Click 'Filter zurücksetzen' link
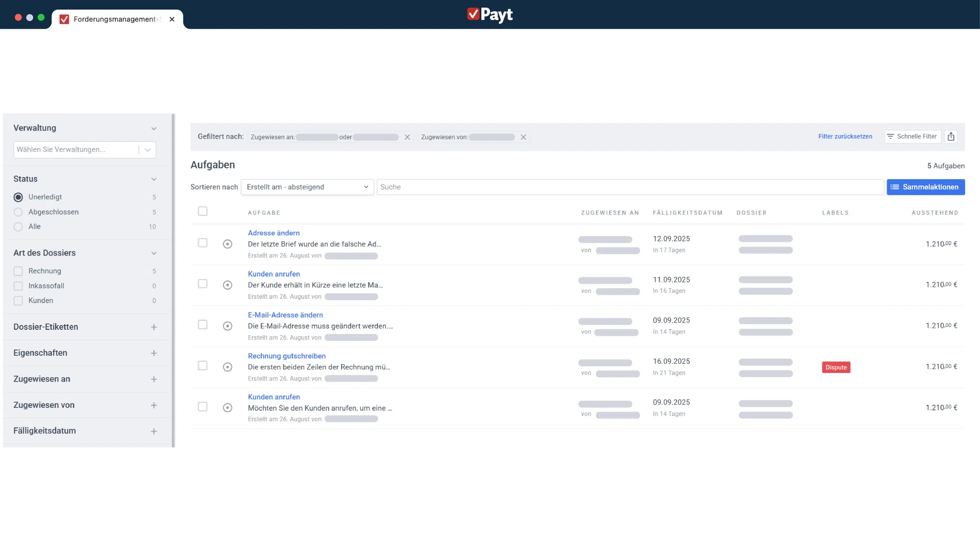This screenshot has height=551, width=980. click(x=845, y=136)
